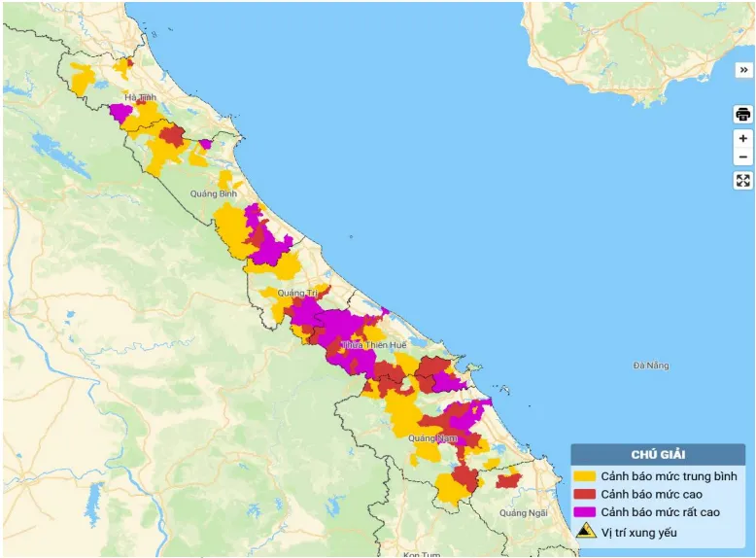Screen dimensions: 756x558
Task: Select the yellow swatch in the legend
Action: click(x=585, y=476)
